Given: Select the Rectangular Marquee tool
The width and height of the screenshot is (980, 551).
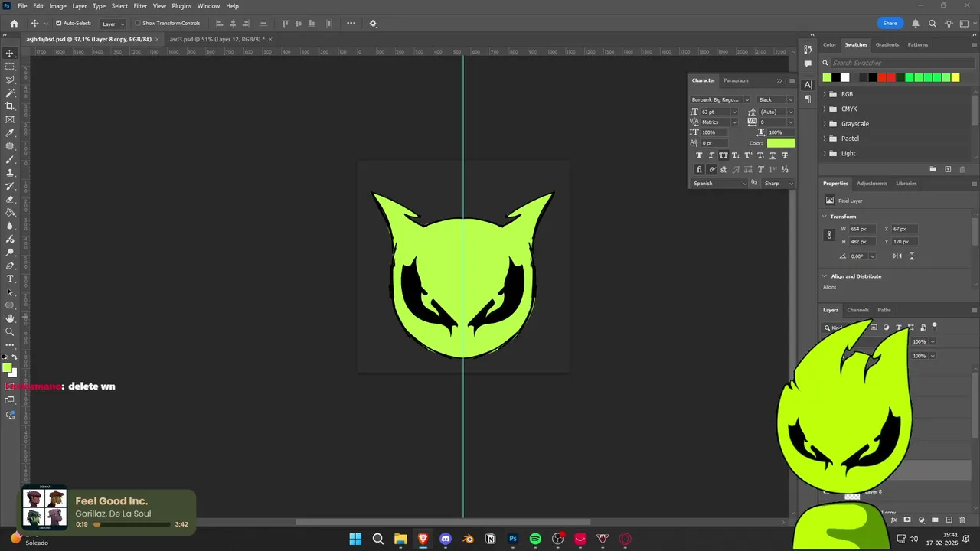Looking at the screenshot, I should (x=10, y=67).
